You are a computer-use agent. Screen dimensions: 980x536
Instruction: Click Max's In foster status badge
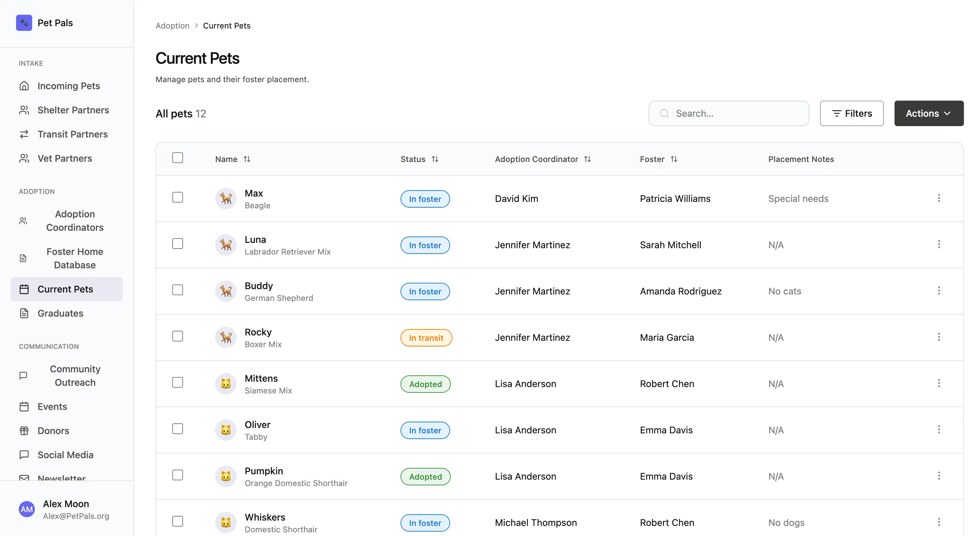[425, 199]
